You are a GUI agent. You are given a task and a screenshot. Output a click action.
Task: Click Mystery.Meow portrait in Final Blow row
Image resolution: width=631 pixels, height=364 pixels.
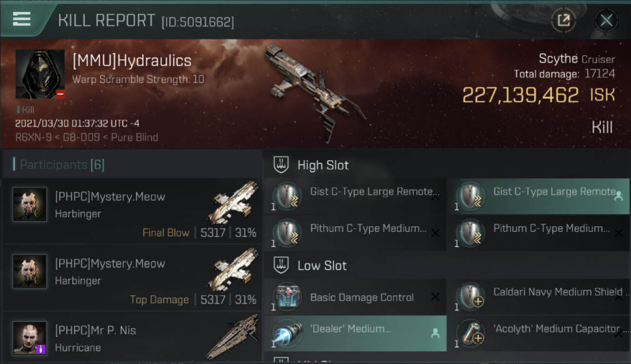30,204
